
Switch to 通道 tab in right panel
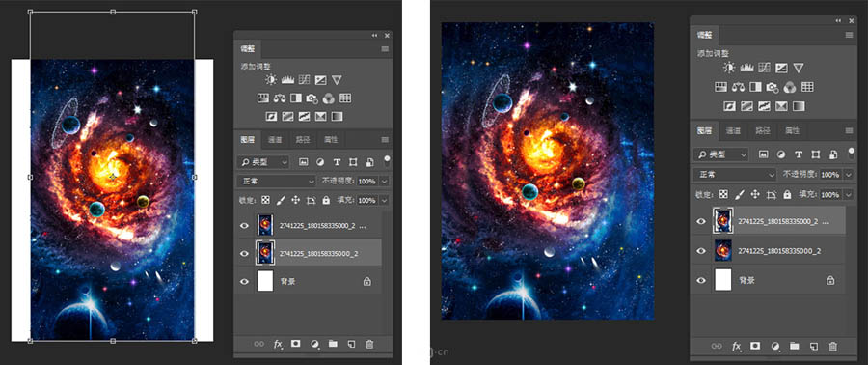tap(733, 130)
